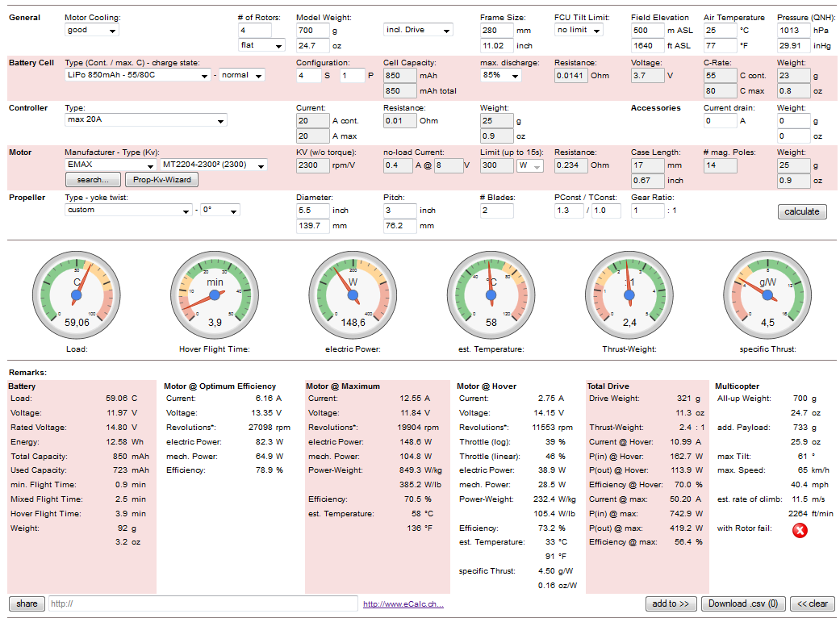The width and height of the screenshot is (840, 618).
Task: Click the Load gauge dial
Action: pos(77,295)
